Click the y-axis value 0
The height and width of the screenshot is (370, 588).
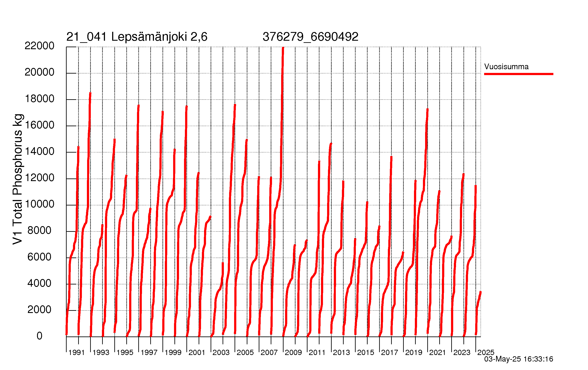39,336
